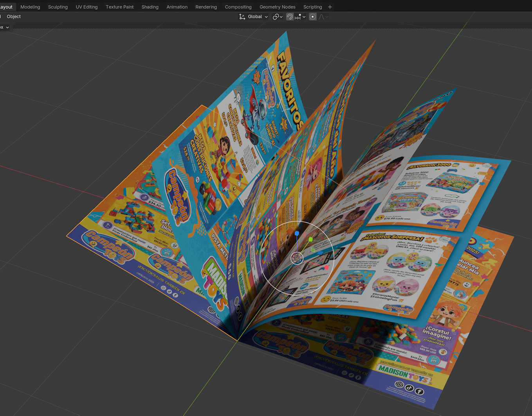Click the transform orientation axes icon
Image resolution: width=532 pixels, height=416 pixels.
[x=242, y=16]
